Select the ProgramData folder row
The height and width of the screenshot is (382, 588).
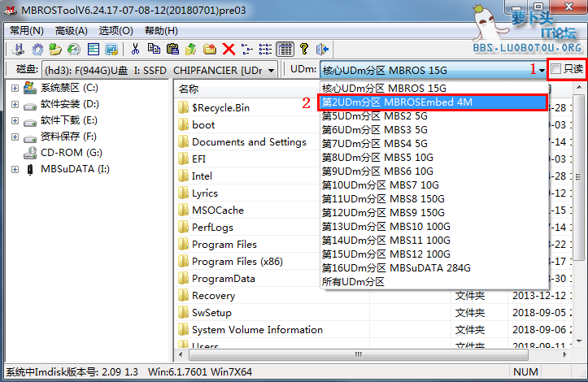point(224,279)
